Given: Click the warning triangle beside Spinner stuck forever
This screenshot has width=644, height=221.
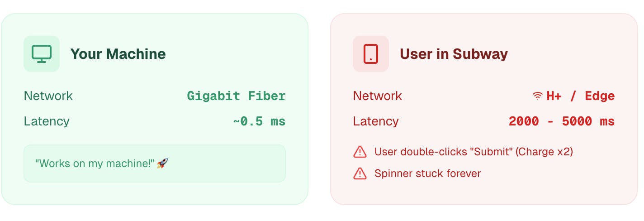Looking at the screenshot, I should coord(360,173).
